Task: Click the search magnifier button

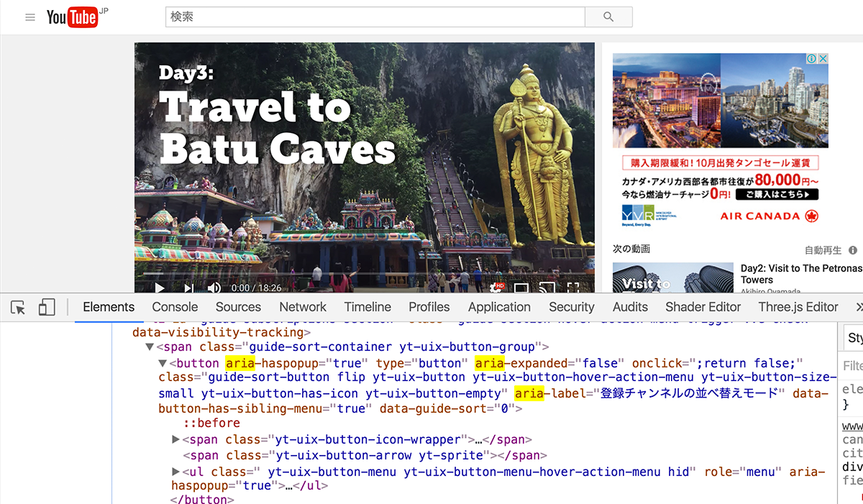Action: click(608, 17)
